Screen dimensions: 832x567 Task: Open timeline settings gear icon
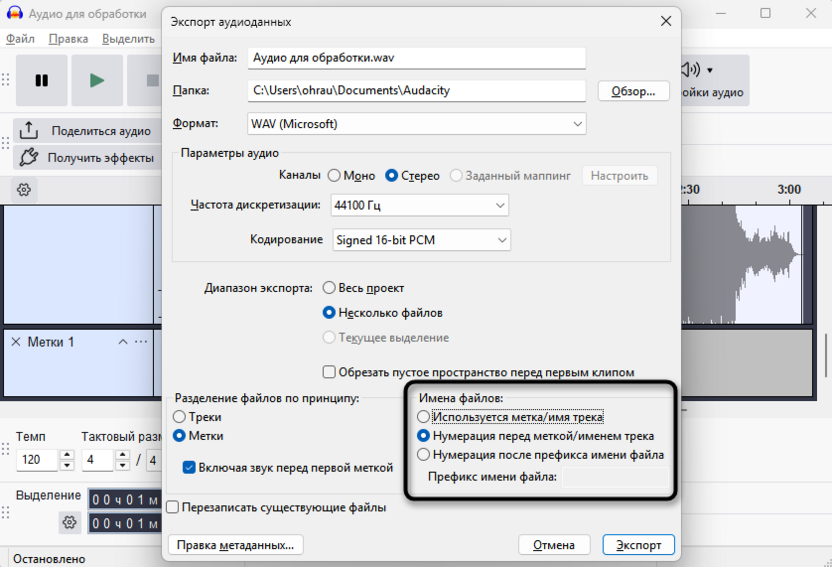coord(24,190)
